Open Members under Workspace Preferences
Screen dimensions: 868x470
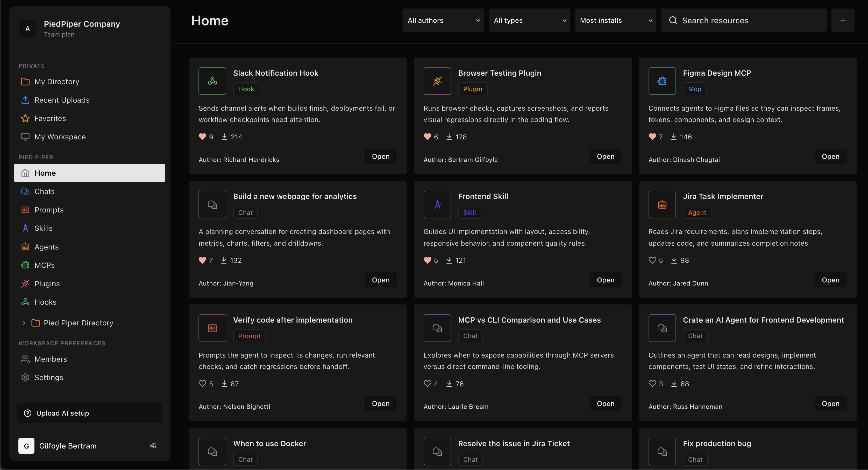(89, 359)
